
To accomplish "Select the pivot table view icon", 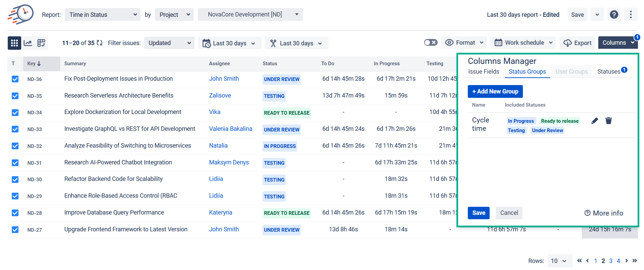I will pyautogui.click(x=41, y=43).
